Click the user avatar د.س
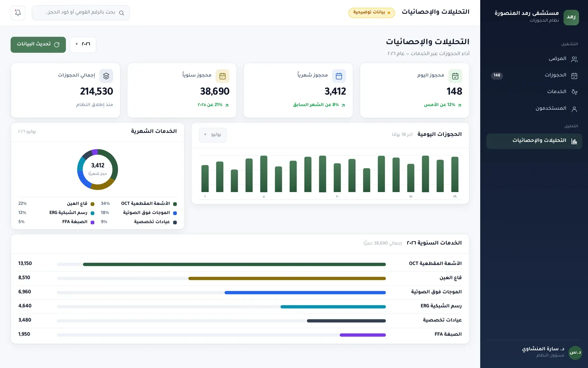This screenshot has width=588, height=368. [575, 353]
